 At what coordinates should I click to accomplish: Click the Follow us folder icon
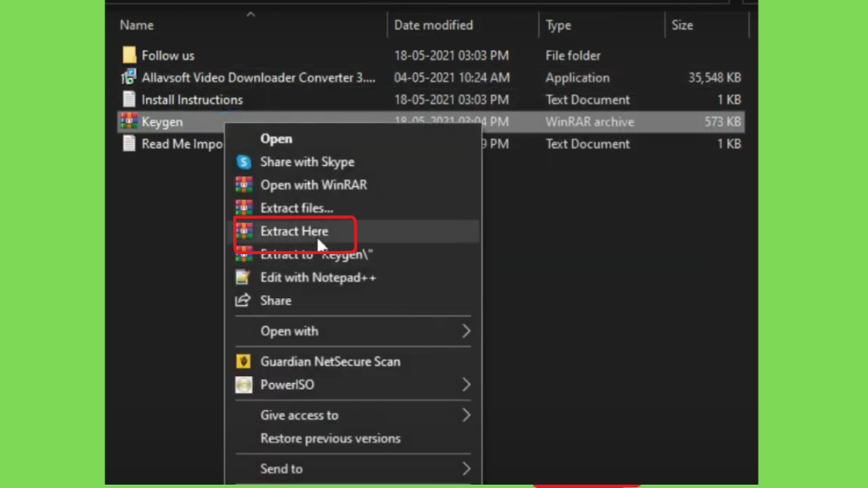tap(129, 55)
